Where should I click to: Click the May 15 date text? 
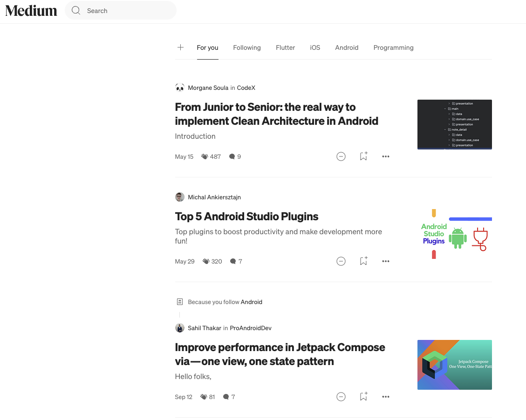coord(184,156)
